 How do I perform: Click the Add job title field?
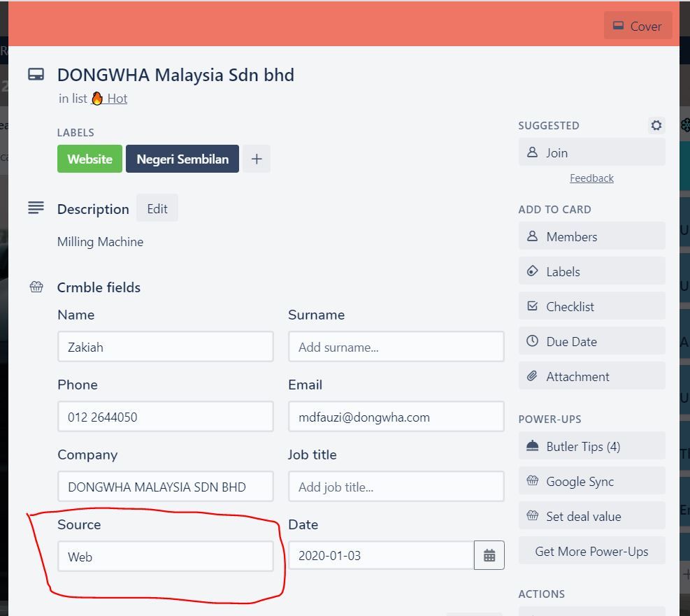pos(396,487)
